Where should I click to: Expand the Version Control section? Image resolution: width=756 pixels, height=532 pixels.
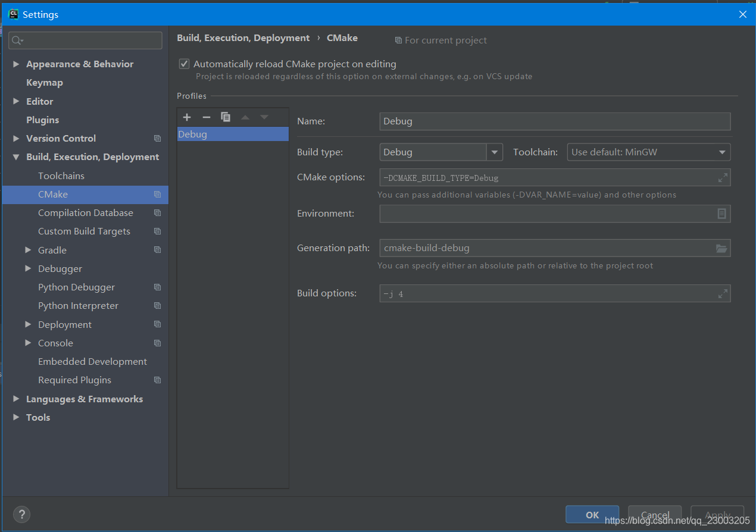[16, 138]
